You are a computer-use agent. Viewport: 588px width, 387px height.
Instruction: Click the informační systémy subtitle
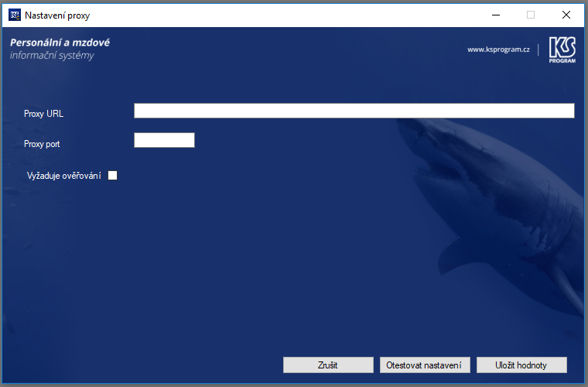click(52, 56)
